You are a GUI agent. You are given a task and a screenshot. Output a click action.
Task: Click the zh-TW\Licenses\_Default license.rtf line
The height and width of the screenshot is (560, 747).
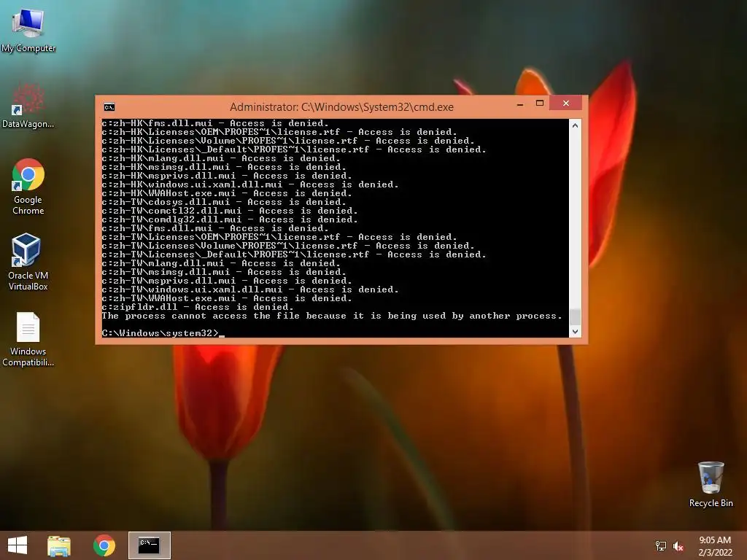click(294, 254)
